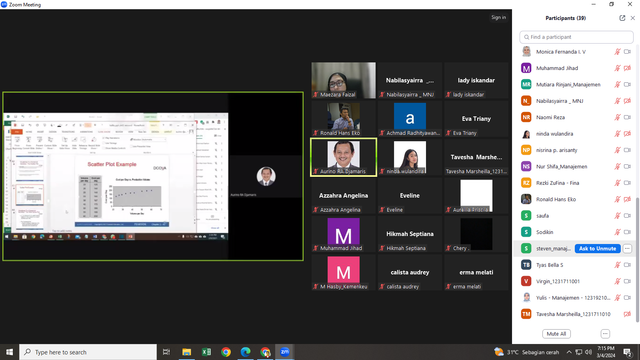Select ninda wulandira video tile
Viewport: 640px width, 360px height.
tap(410, 157)
